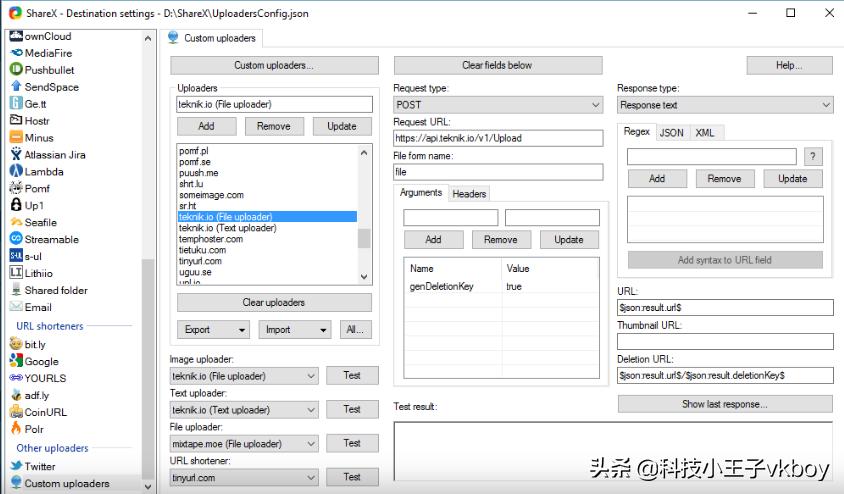Open the Help... button
This screenshot has height=494, width=844.
tap(789, 65)
